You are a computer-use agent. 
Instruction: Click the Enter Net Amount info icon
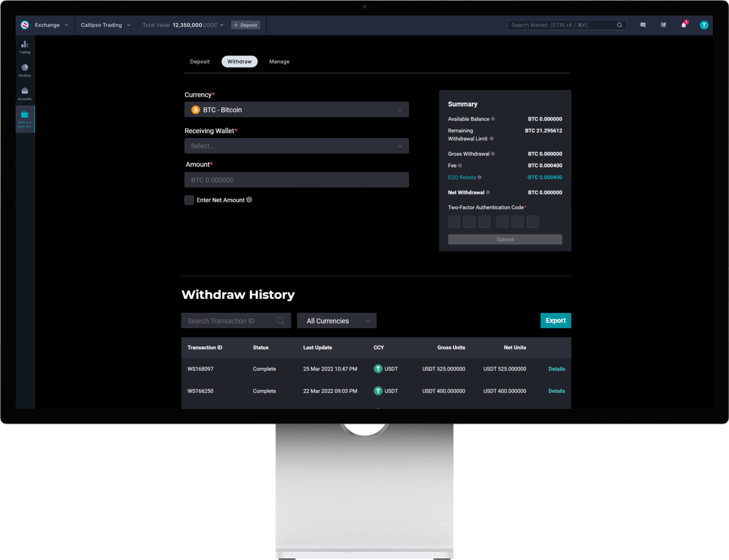[249, 200]
